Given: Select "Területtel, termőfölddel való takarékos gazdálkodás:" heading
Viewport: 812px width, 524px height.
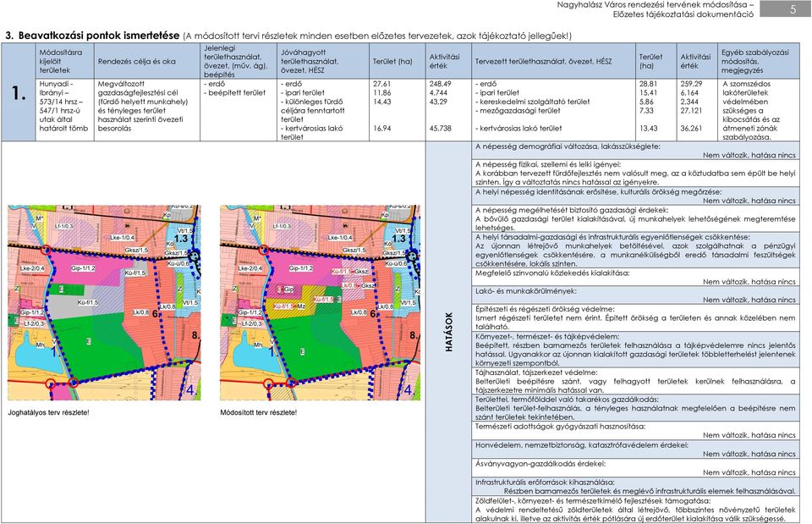Looking at the screenshot, I should (567, 399).
